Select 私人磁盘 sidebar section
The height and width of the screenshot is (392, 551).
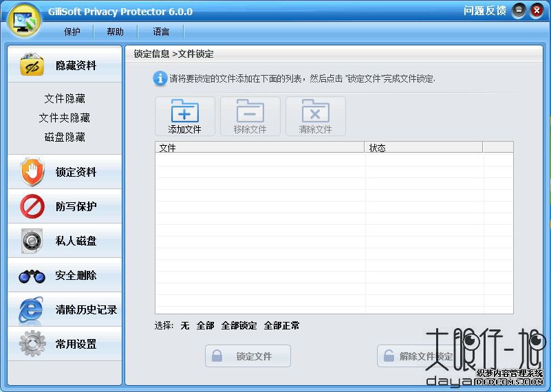point(65,241)
